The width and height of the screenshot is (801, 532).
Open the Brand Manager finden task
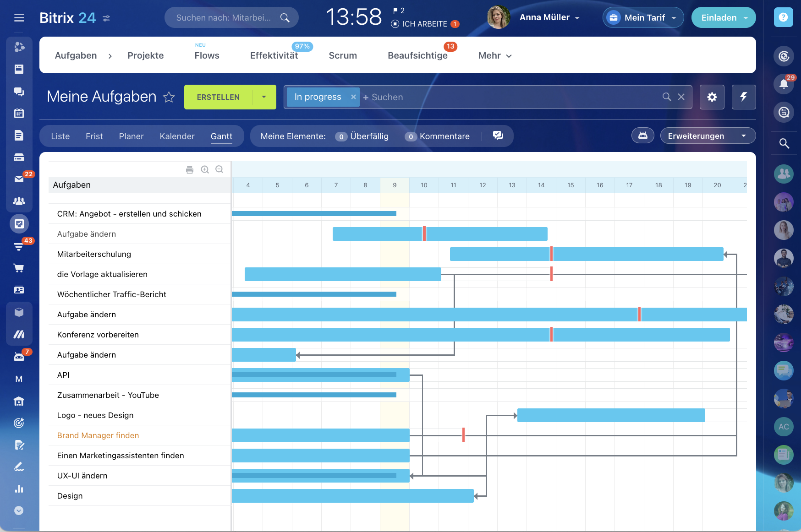[98, 435]
